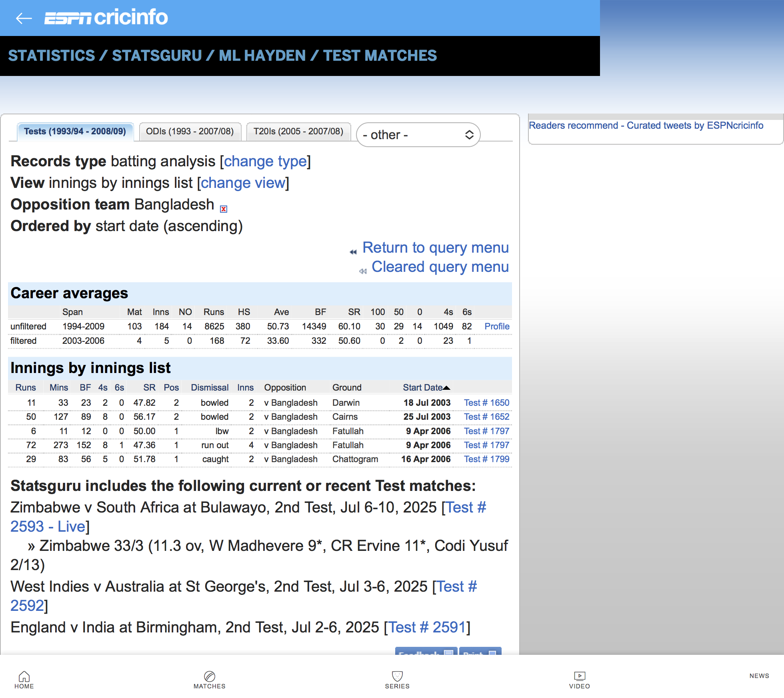
Task: Sort the innings list by 4s column
Action: (103, 387)
